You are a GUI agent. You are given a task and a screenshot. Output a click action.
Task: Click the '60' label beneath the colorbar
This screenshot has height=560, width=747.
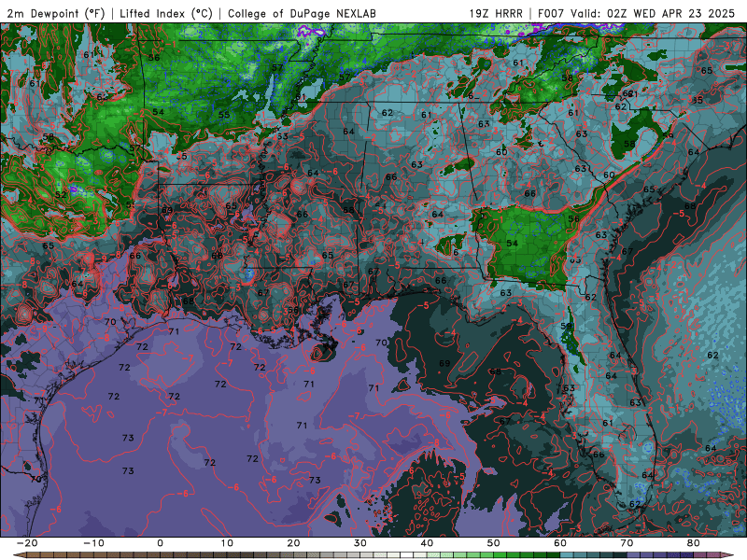coord(560,543)
